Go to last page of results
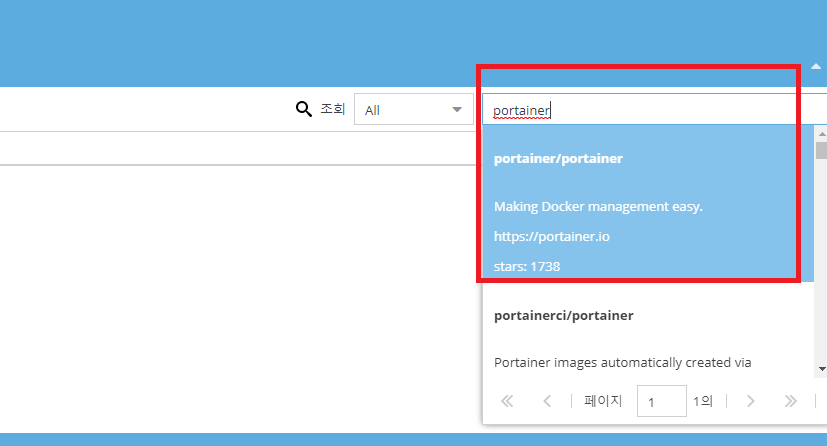This screenshot has width=827, height=446. coord(790,401)
